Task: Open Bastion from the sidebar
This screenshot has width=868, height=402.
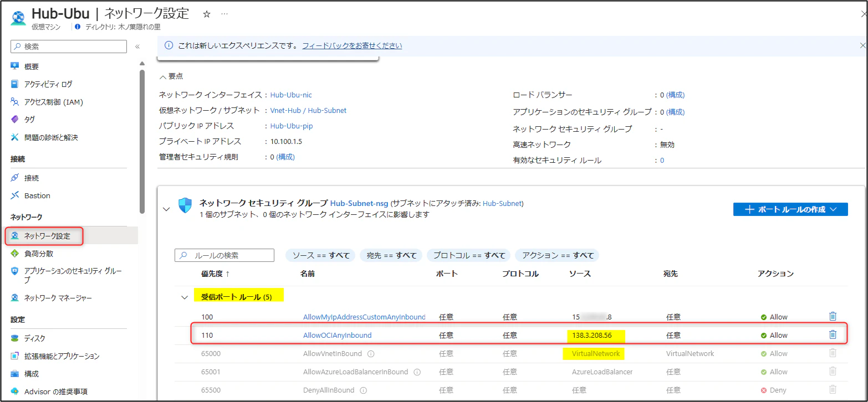Action: [37, 195]
